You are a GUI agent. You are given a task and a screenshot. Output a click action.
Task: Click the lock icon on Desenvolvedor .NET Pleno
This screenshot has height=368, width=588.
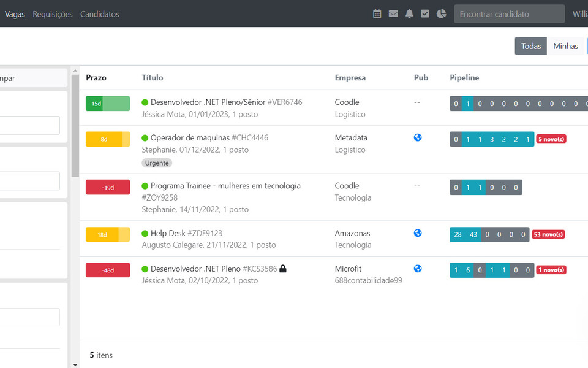point(282,268)
